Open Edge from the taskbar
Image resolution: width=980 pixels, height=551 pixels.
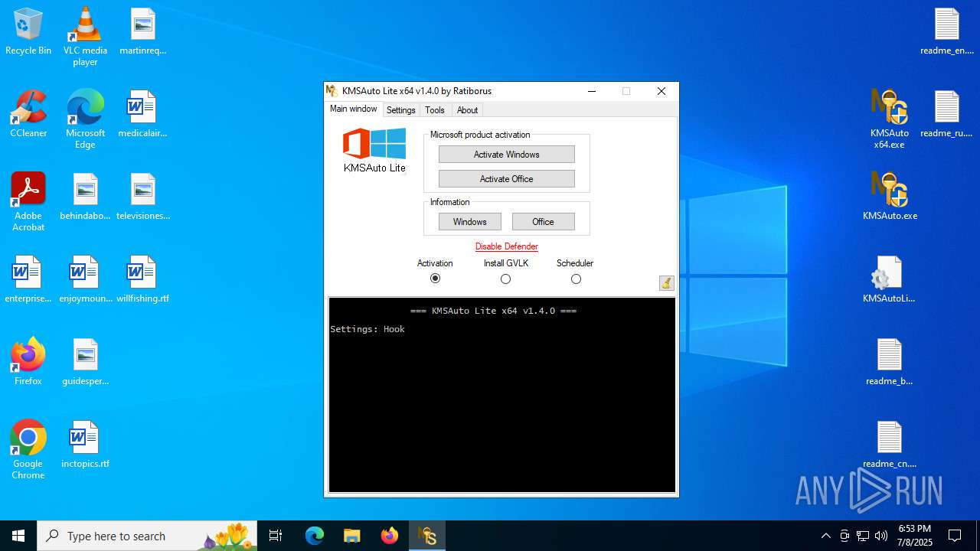(x=315, y=536)
